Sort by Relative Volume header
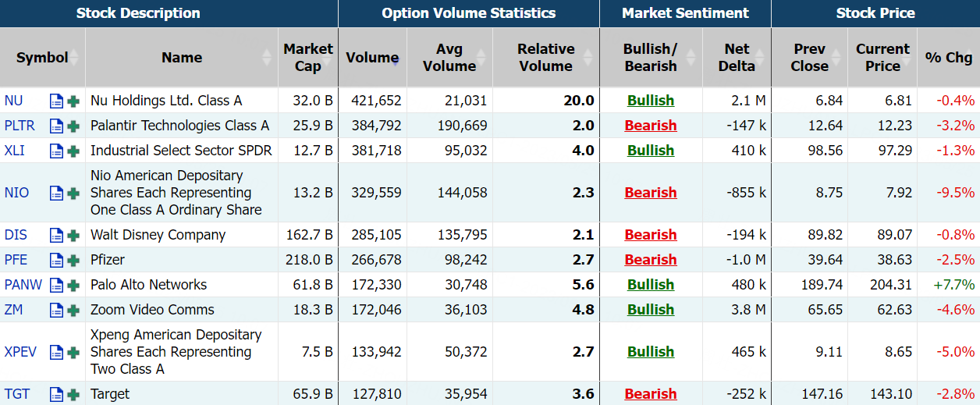The image size is (980, 405). pyautogui.click(x=545, y=58)
